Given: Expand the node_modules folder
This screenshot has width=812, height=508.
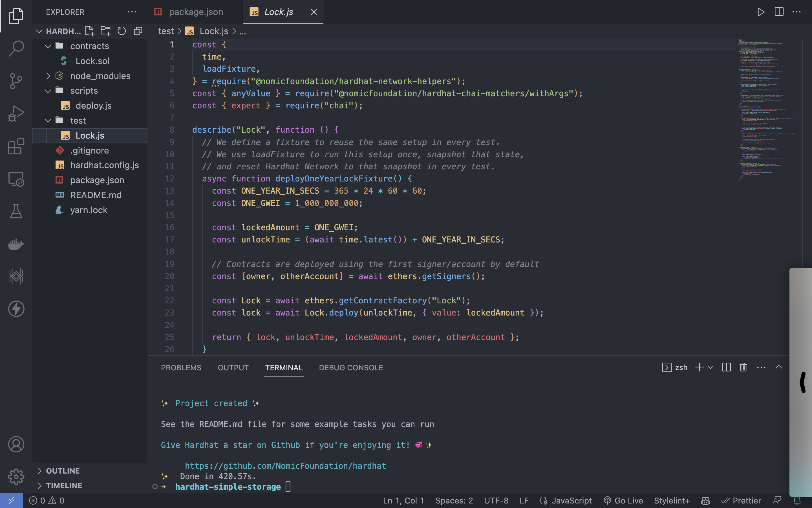Looking at the screenshot, I should click(48, 76).
